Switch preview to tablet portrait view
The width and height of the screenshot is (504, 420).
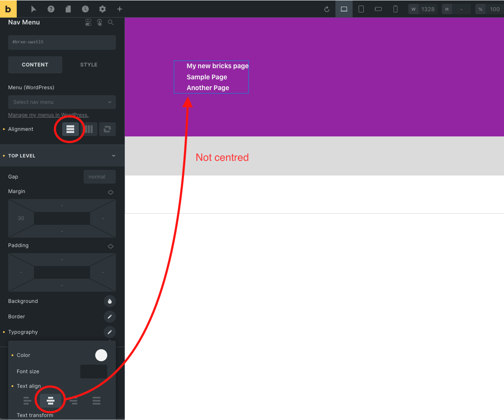[361, 9]
